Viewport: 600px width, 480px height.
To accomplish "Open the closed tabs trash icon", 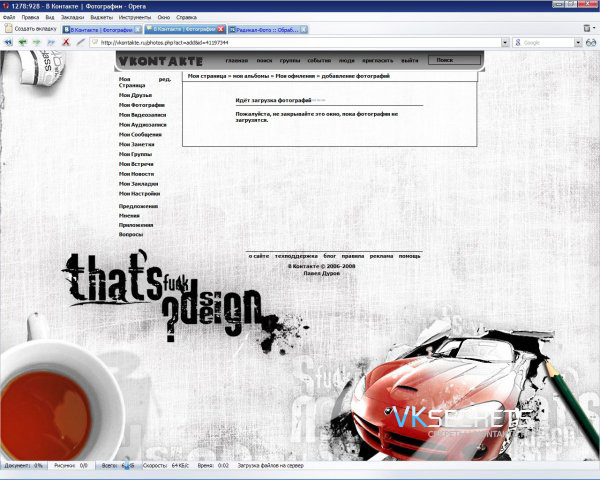I will pos(587,28).
